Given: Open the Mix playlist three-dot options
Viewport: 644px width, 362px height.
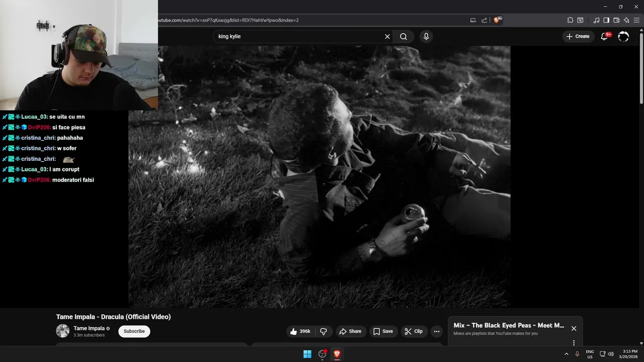Looking at the screenshot, I should click(574, 343).
